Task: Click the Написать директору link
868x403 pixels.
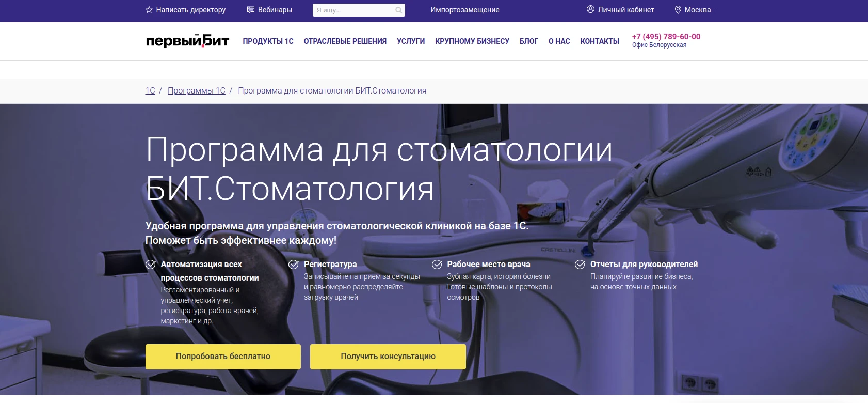Action: (x=190, y=10)
